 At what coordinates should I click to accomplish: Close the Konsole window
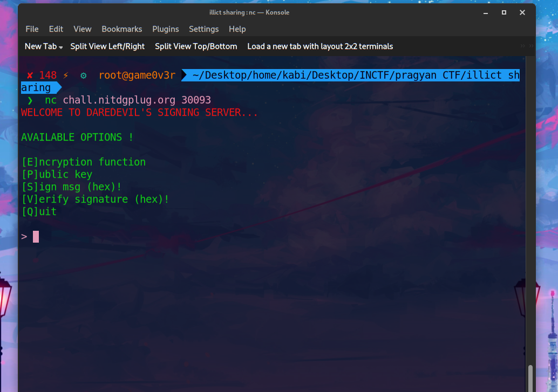[522, 12]
